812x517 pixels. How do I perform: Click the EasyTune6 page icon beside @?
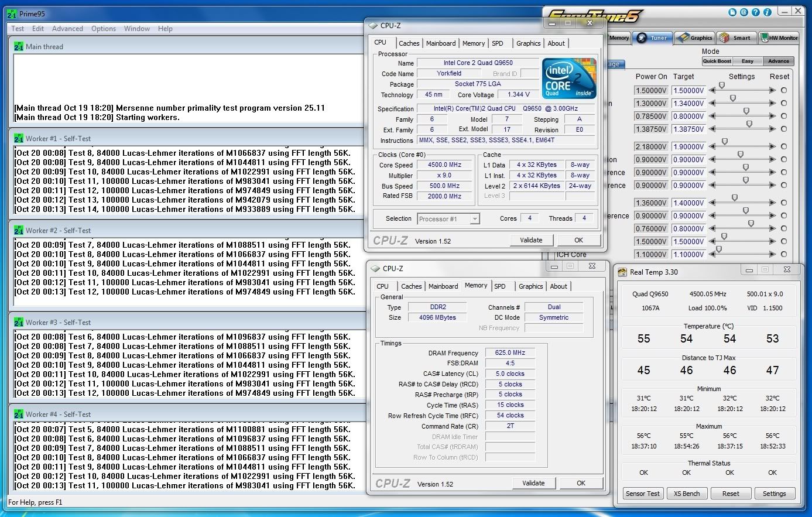(x=732, y=12)
